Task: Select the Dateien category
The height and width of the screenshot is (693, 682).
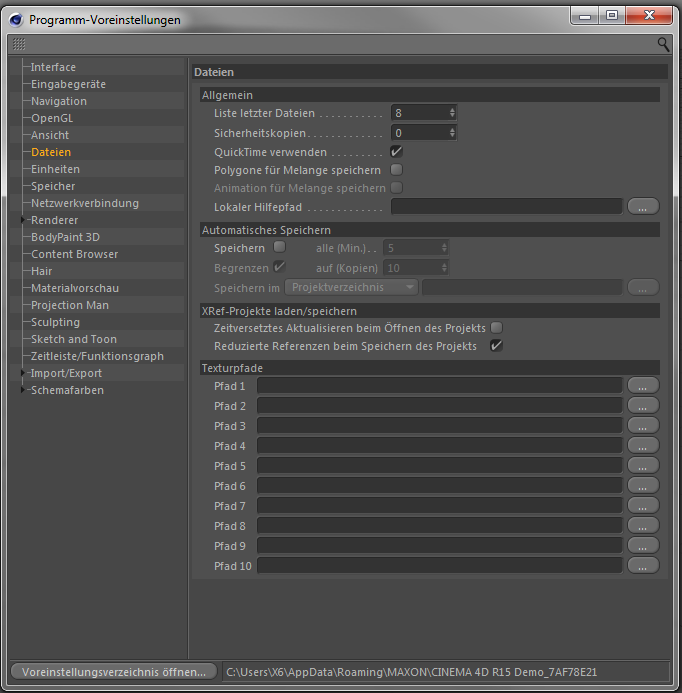Action: pyautogui.click(x=51, y=152)
